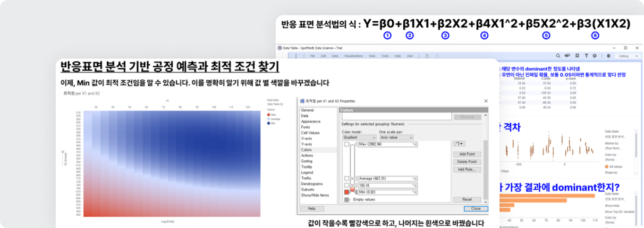644x228 pixels.
Task: Click the undo arrow in Spotfire toolbar
Action: [x=427, y=56]
